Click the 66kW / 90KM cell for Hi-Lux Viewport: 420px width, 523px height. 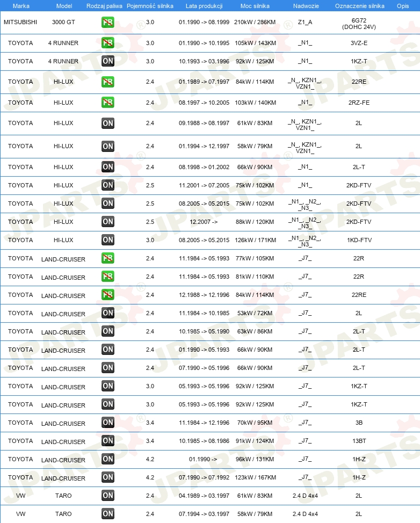pos(255,167)
